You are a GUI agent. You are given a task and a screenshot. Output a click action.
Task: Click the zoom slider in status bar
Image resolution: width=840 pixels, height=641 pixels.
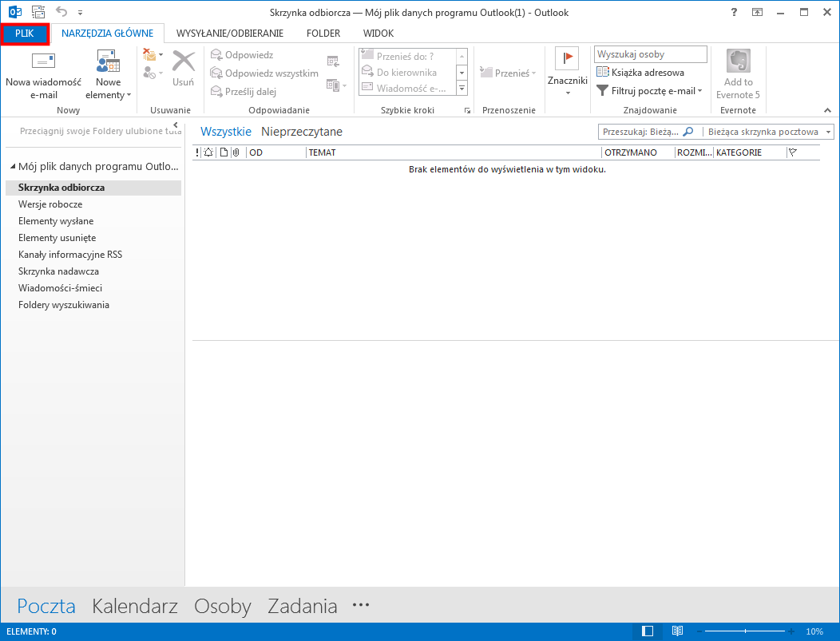[x=745, y=631]
